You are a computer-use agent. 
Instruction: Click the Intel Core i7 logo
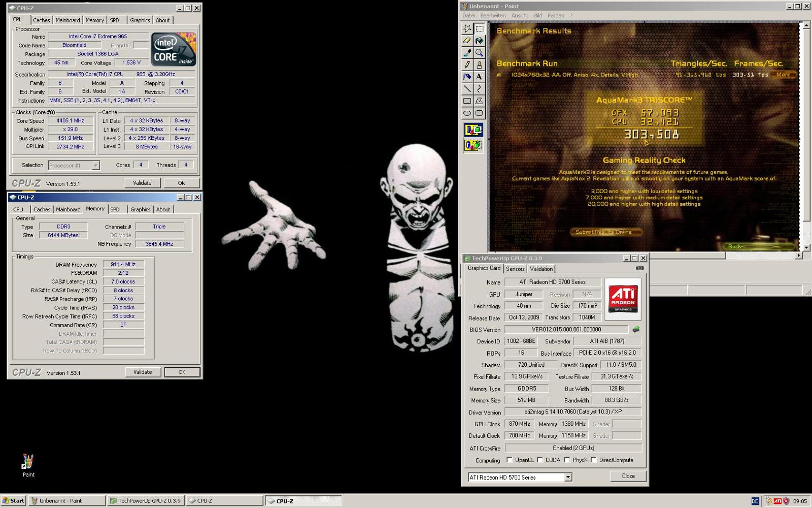point(174,49)
